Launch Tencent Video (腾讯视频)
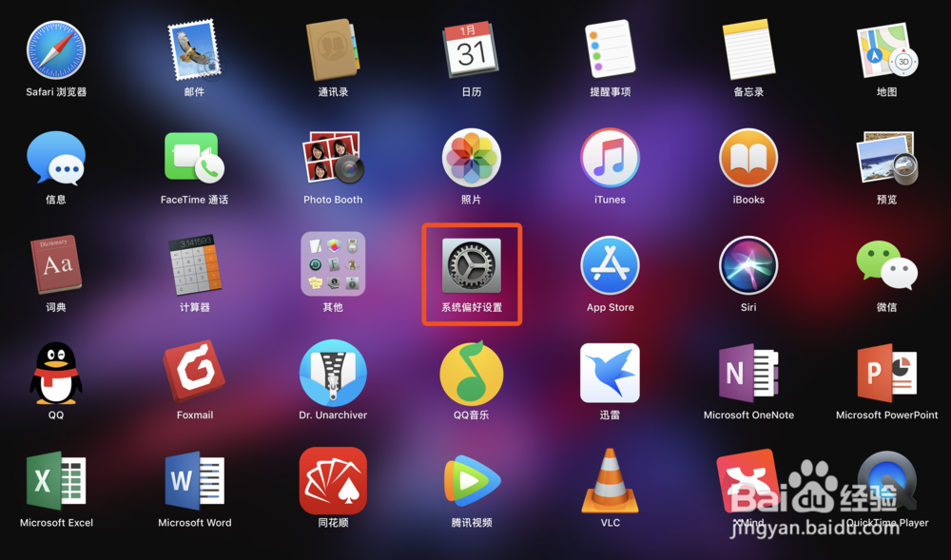The image size is (951, 560). tap(472, 482)
